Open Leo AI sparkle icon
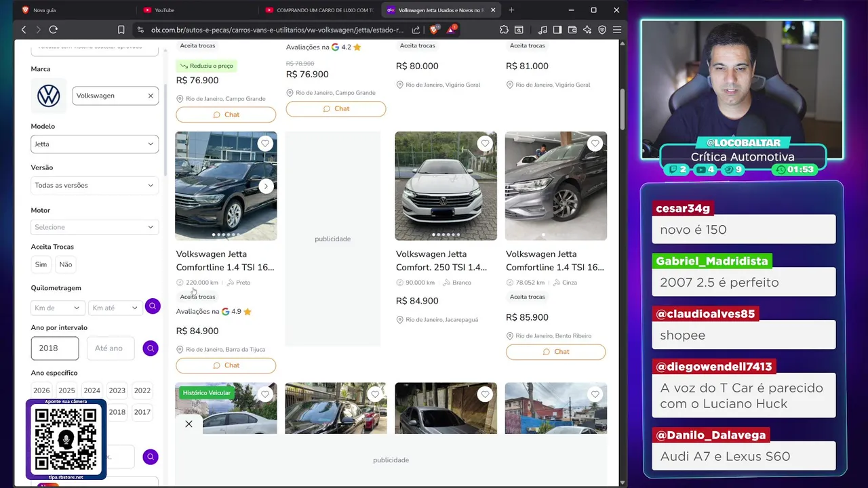 587,30
